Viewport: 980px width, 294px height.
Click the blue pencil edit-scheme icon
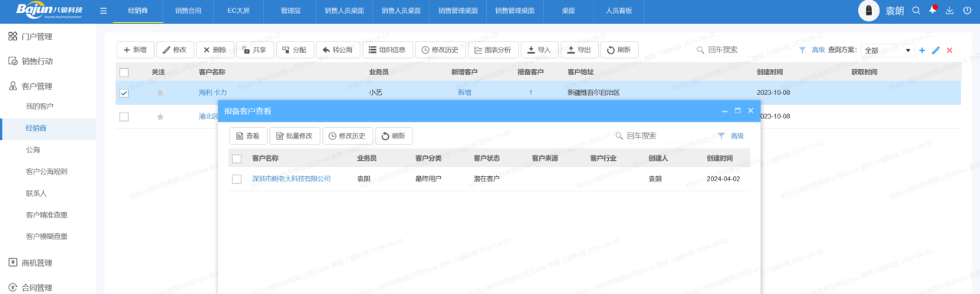[x=936, y=51]
